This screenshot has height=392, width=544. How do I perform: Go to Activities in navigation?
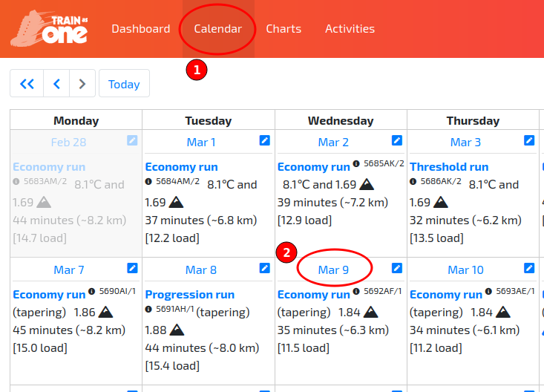point(350,29)
